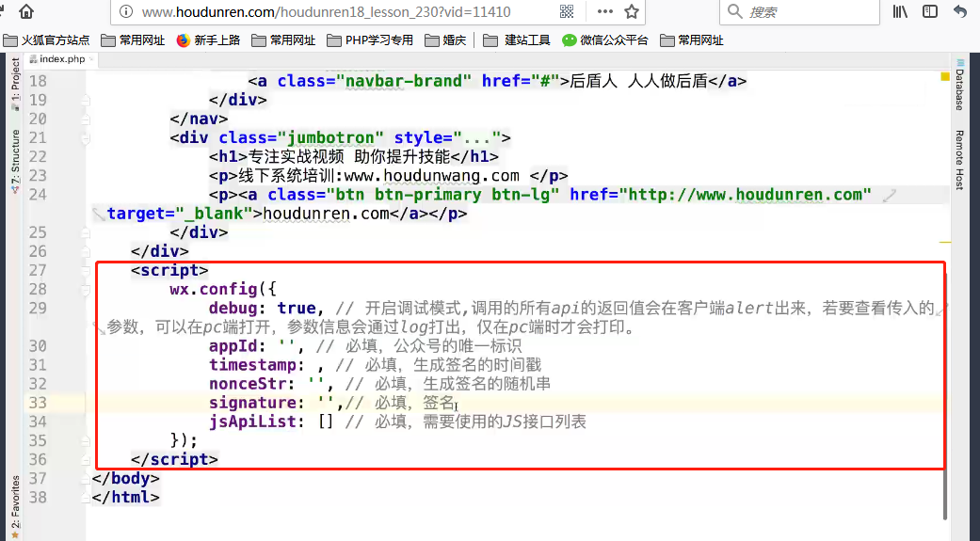The height and width of the screenshot is (541, 980).
Task: Open 火狐官方站点 bookmark folder
Action: tap(46, 40)
